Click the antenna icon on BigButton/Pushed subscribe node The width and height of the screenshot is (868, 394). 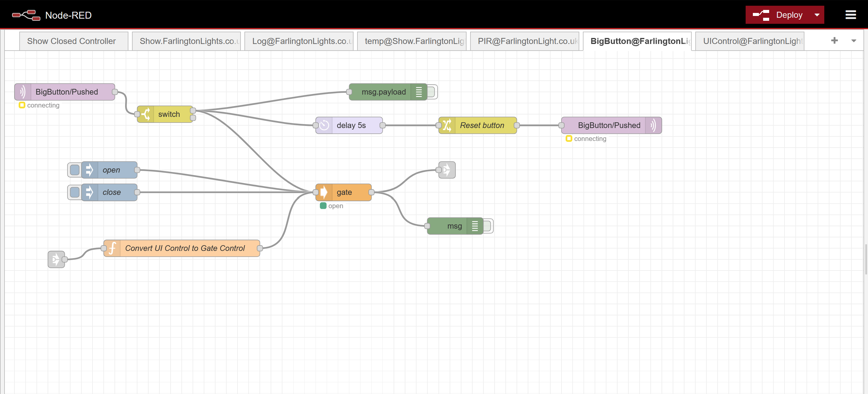[23, 92]
